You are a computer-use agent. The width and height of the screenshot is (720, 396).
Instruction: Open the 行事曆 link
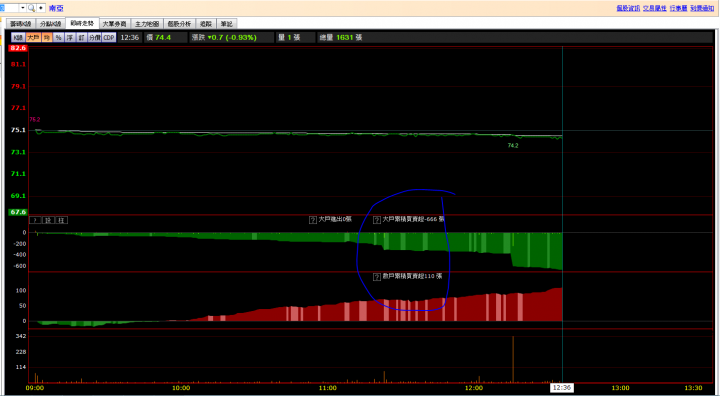(x=679, y=8)
